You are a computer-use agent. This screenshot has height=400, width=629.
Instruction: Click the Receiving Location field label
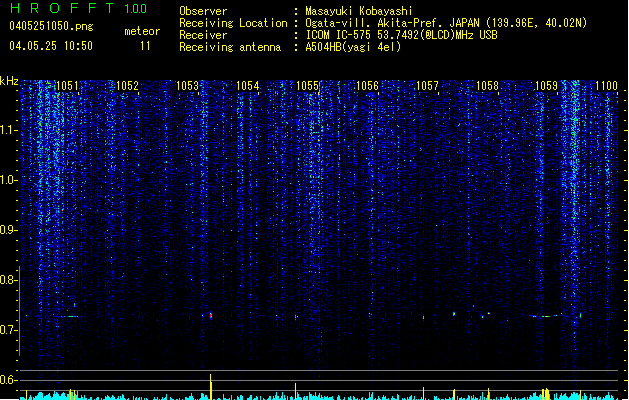[x=233, y=23]
